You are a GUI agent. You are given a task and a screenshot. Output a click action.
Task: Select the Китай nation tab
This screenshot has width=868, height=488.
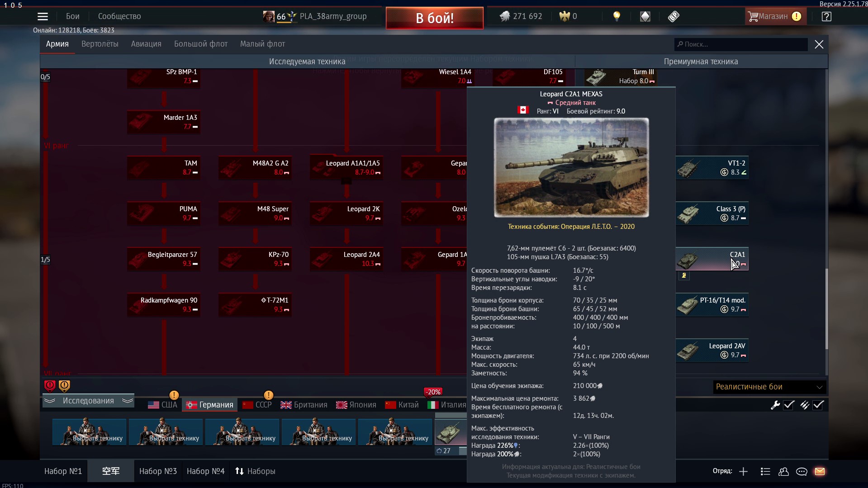(402, 405)
